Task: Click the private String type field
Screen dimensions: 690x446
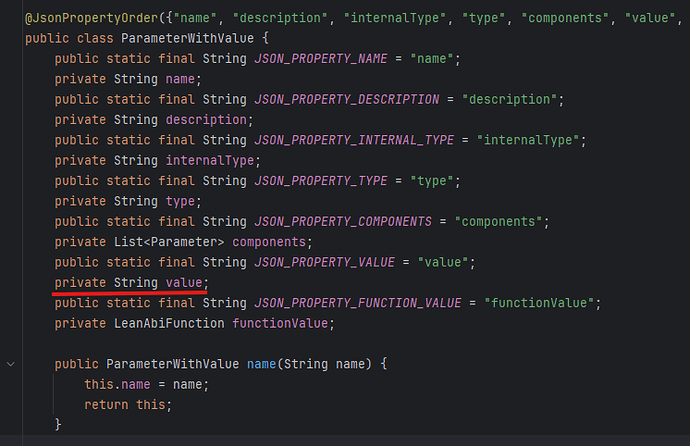Action: [128, 201]
